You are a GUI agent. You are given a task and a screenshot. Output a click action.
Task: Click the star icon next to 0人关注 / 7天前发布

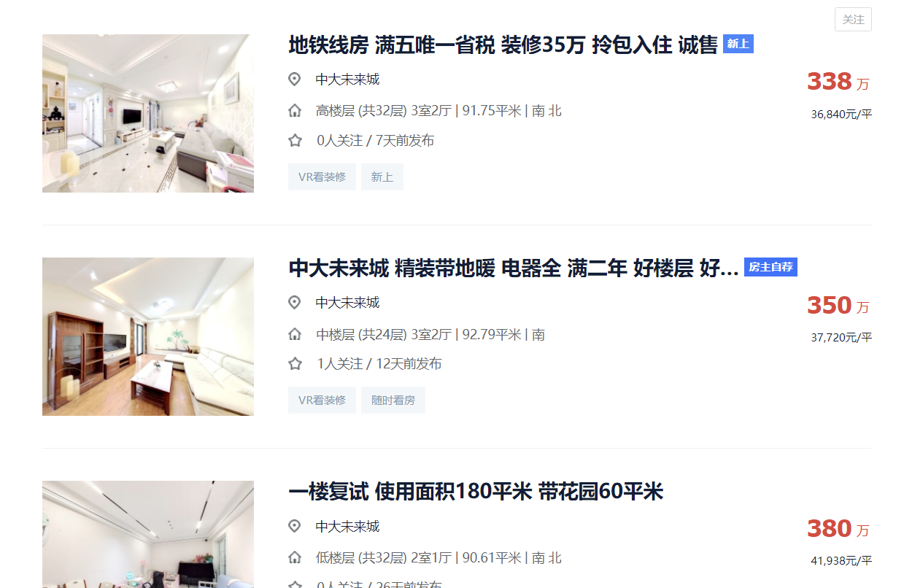point(295,141)
